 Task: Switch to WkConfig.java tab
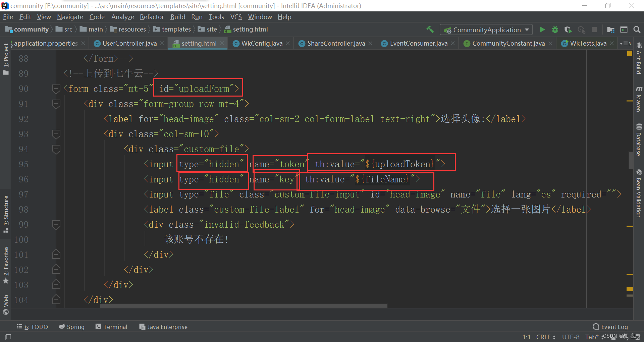point(262,44)
